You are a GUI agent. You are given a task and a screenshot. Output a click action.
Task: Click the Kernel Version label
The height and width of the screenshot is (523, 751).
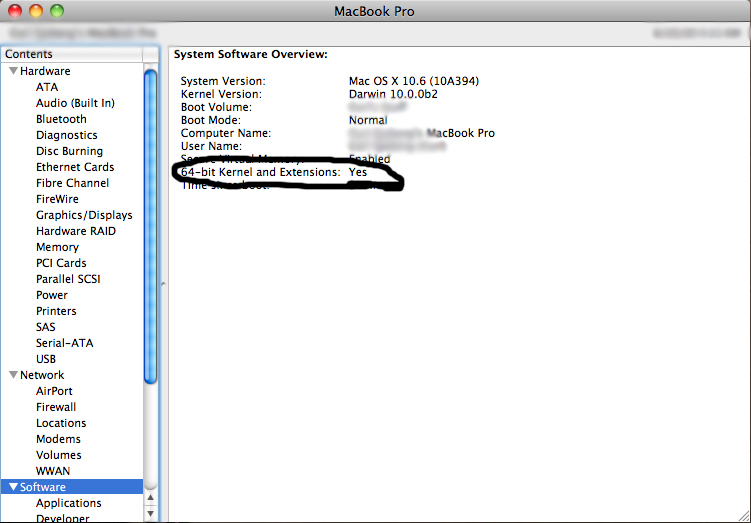[221, 94]
